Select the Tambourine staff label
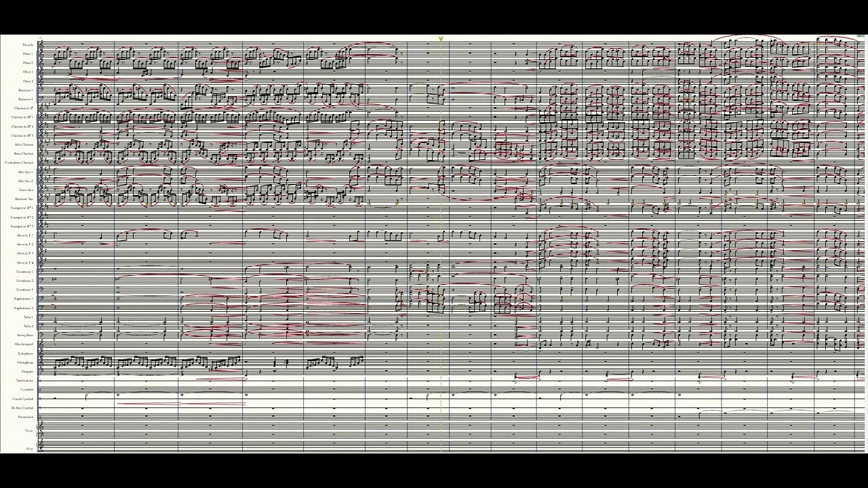The width and height of the screenshot is (868, 488). pyautogui.click(x=25, y=380)
